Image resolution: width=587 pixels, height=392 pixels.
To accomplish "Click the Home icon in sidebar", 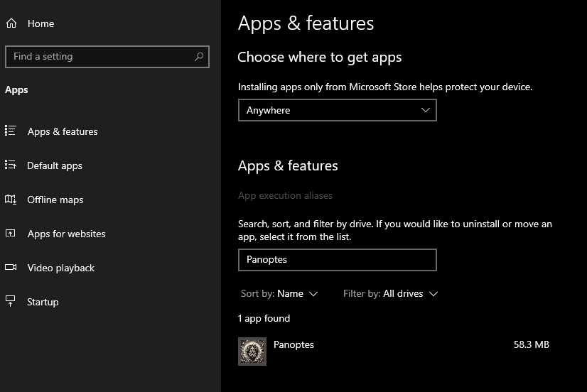I will [x=11, y=23].
